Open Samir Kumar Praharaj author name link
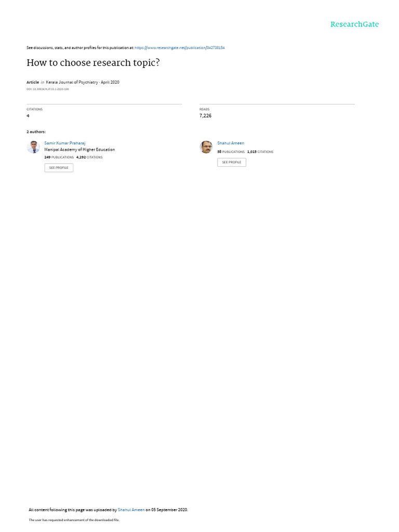Screen dimensions: 399x532 (65, 143)
